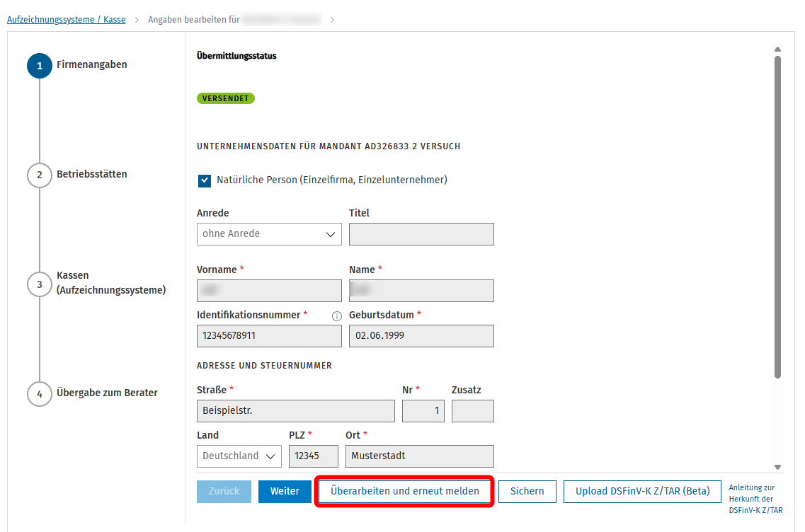The image size is (805, 532).
Task: Open the Aufzeichnungssysteme / Kasse breadcrumb link
Action: tap(67, 20)
